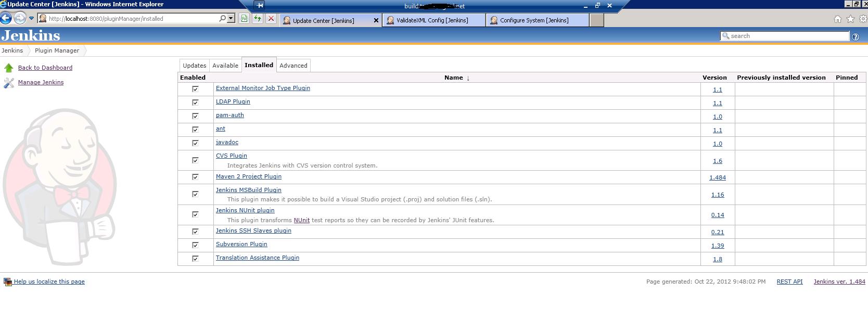Toggle the Compatibility View icon
Image resolution: width=868 pixels, height=332 pixels.
click(244, 18)
